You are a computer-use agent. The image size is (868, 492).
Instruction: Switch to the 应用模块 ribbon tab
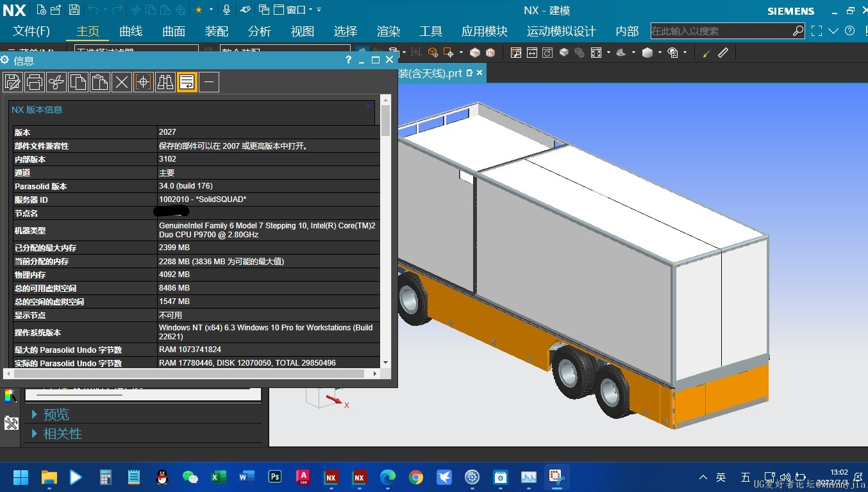[x=485, y=31]
